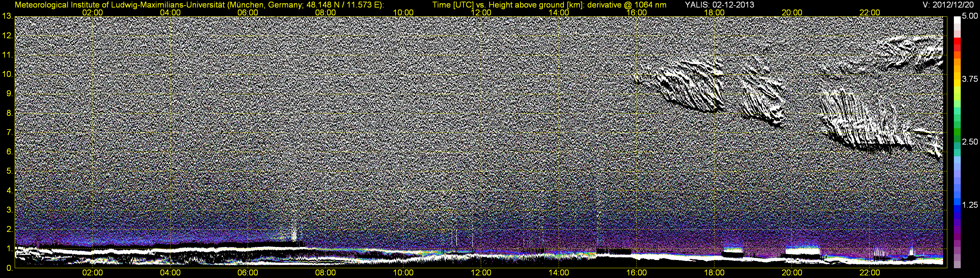Pick the 11 km height axis label
This screenshot has height=278, width=980.
click(7, 55)
